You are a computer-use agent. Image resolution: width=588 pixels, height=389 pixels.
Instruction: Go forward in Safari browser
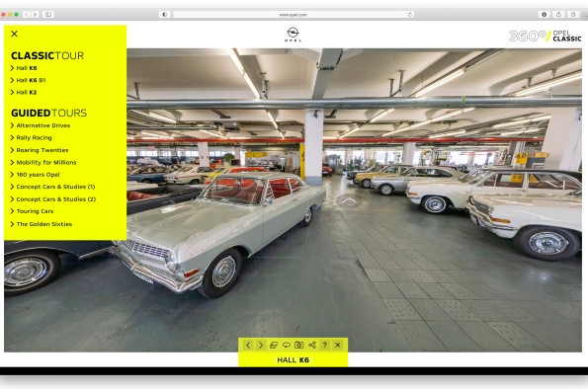[35, 14]
